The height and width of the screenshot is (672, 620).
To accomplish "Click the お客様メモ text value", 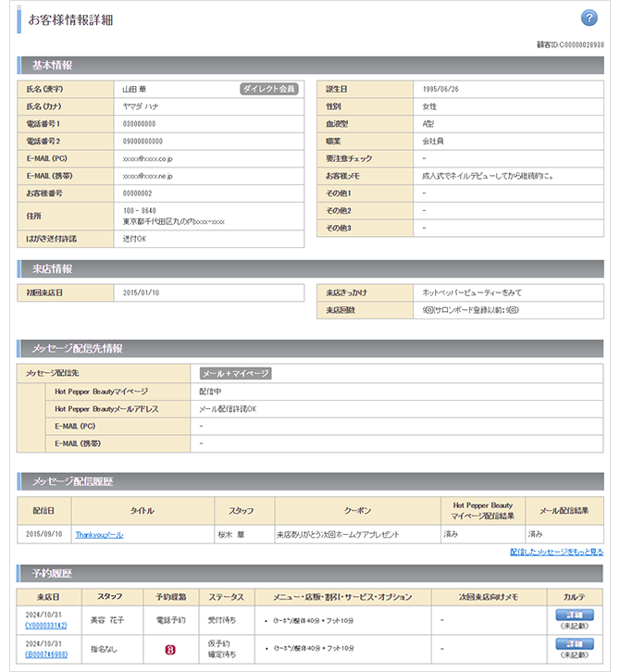I will (487, 176).
